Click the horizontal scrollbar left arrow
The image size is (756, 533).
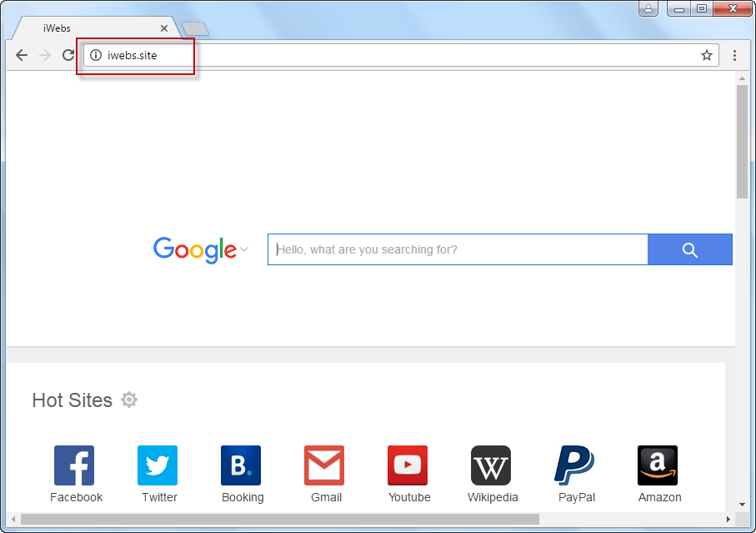tap(13, 519)
